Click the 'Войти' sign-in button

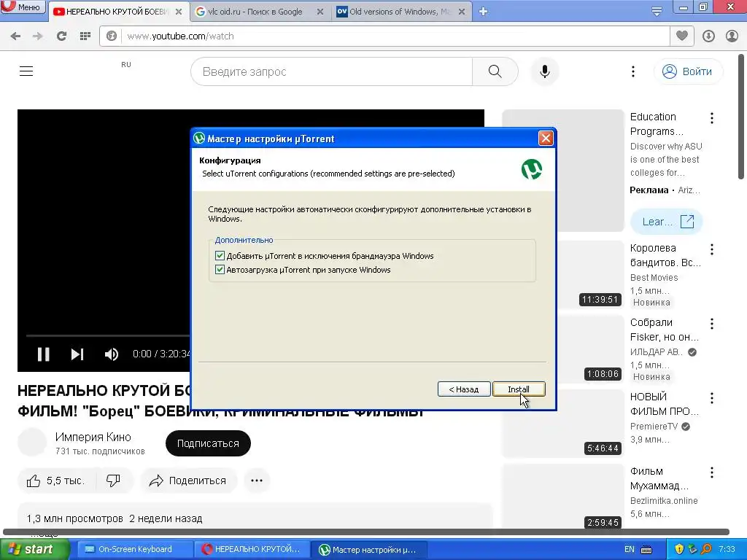click(x=689, y=71)
